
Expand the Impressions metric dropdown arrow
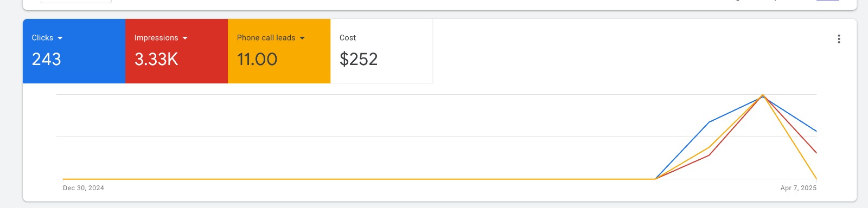click(185, 38)
